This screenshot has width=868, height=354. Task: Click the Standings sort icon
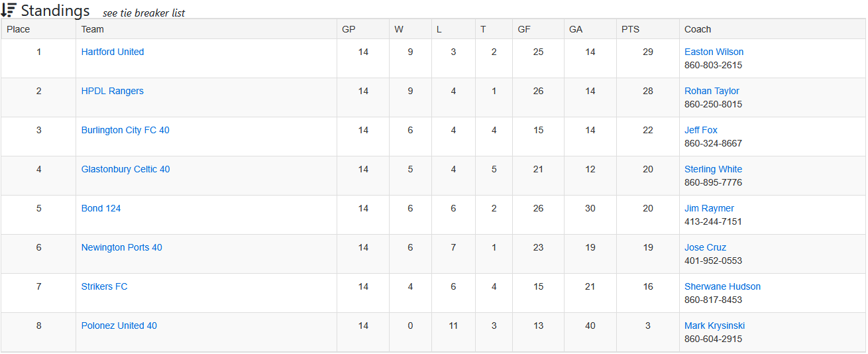coord(9,11)
